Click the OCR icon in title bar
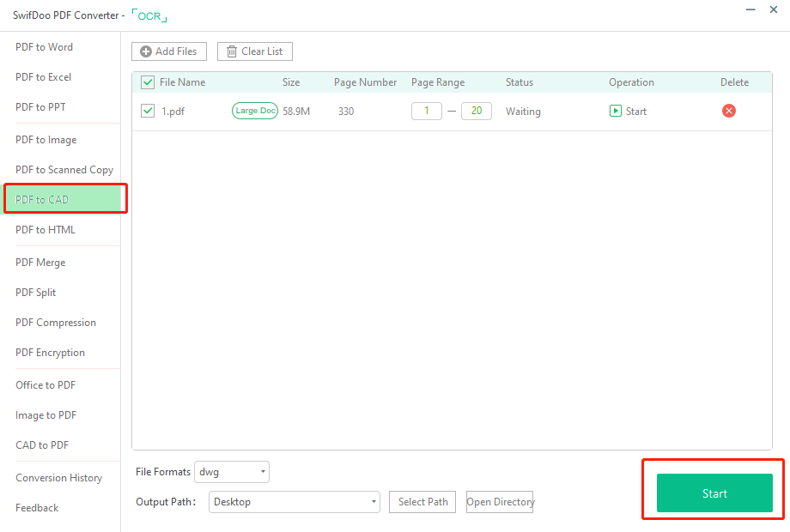The image size is (790, 532). [149, 15]
